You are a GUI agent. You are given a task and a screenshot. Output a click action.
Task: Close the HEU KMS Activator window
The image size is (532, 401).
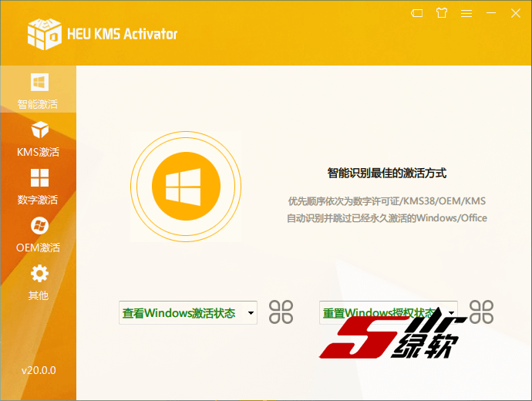pyautogui.click(x=516, y=13)
